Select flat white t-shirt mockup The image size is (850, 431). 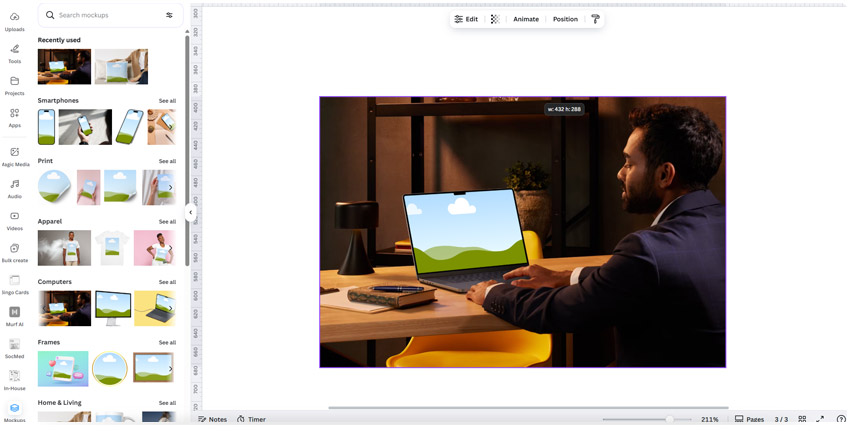pos(112,248)
